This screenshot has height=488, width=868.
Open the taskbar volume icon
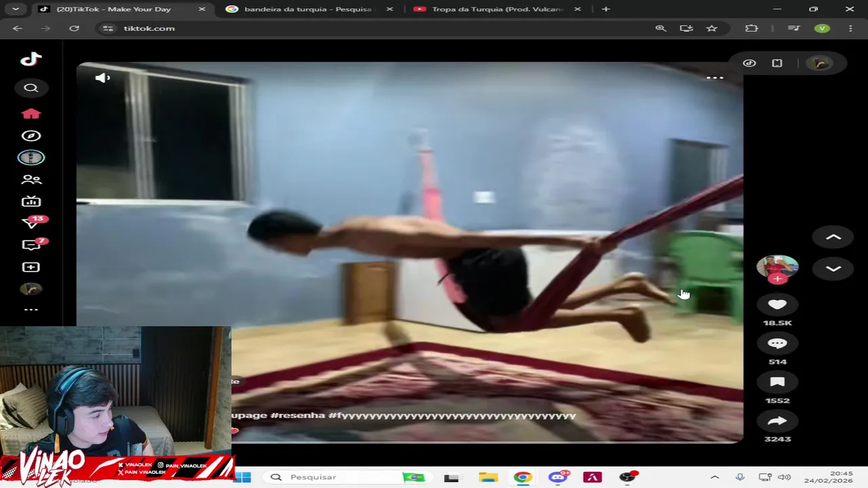coord(784,477)
